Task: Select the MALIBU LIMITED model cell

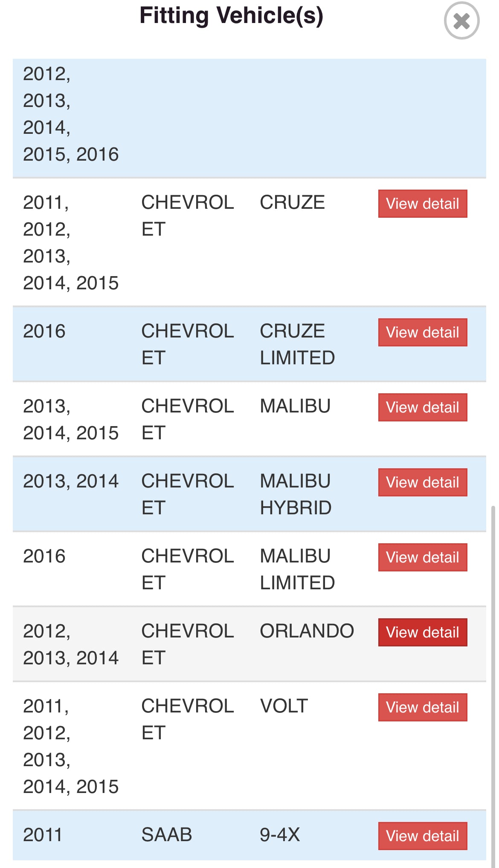Action: coord(297,569)
